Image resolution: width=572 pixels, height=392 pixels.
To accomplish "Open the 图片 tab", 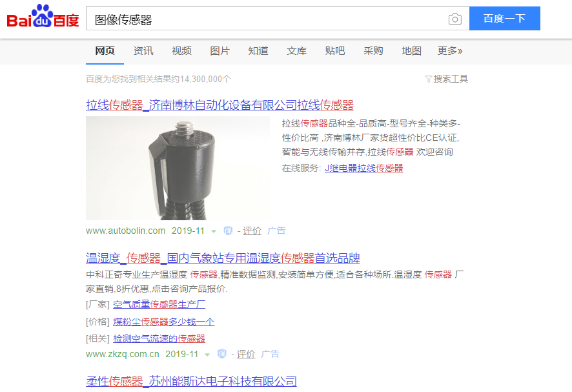I will 220,51.
